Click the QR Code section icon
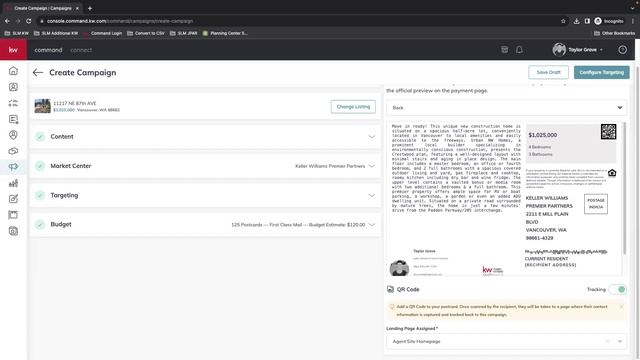The height and width of the screenshot is (360, 640). (x=390, y=289)
